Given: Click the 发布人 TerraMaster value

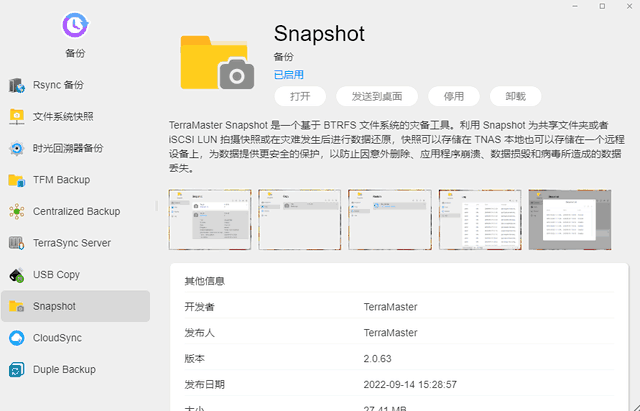Looking at the screenshot, I should pos(391,333).
